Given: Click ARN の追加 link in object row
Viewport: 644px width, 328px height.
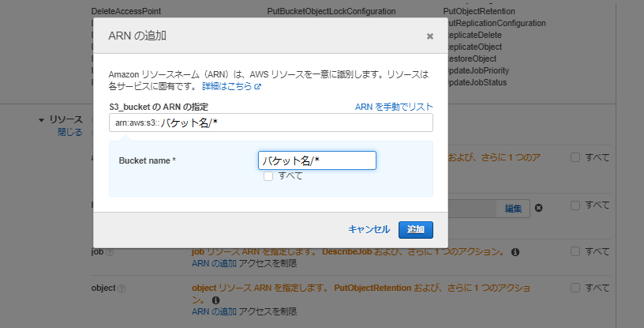Looking at the screenshot, I should [x=214, y=311].
